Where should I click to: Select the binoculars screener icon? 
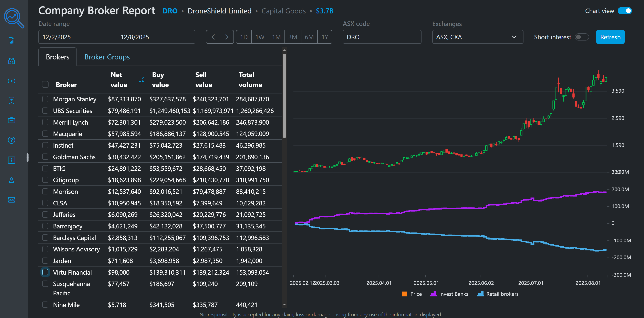click(x=11, y=61)
